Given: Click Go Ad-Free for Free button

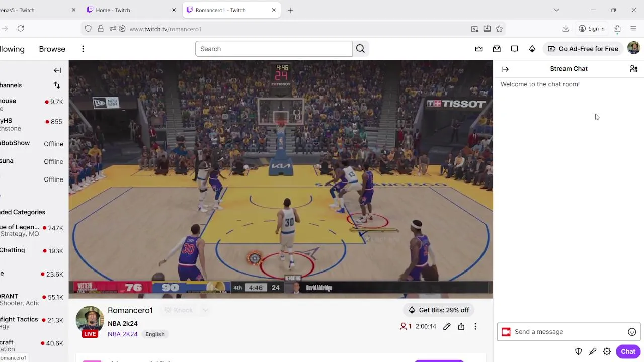Looking at the screenshot, I should click(583, 49).
